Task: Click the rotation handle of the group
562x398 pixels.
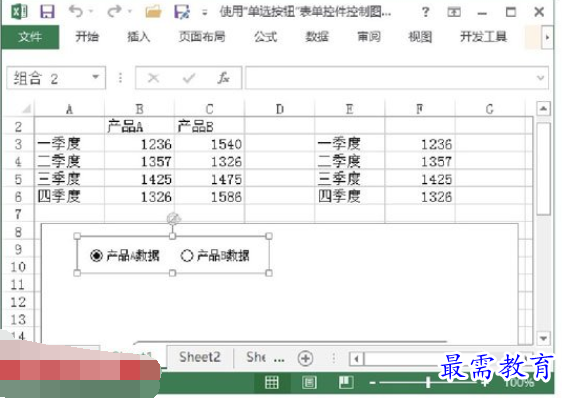Action: (x=173, y=218)
